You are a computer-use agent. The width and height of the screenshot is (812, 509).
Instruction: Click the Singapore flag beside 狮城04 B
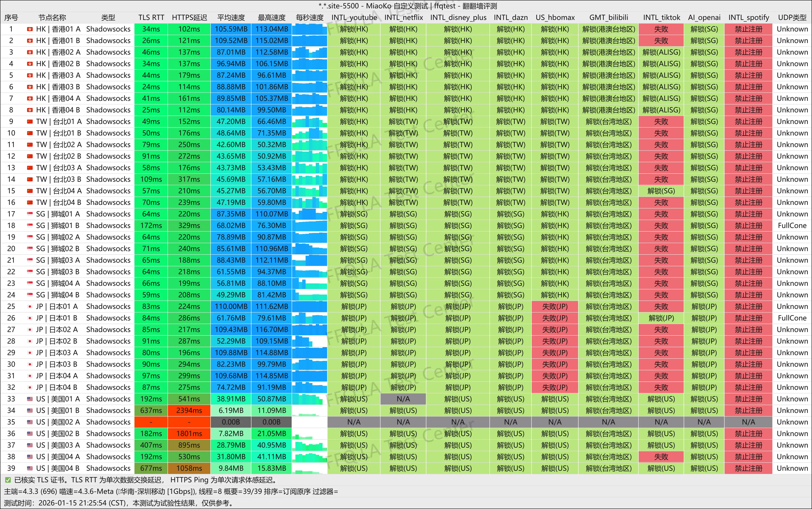pyautogui.click(x=30, y=295)
